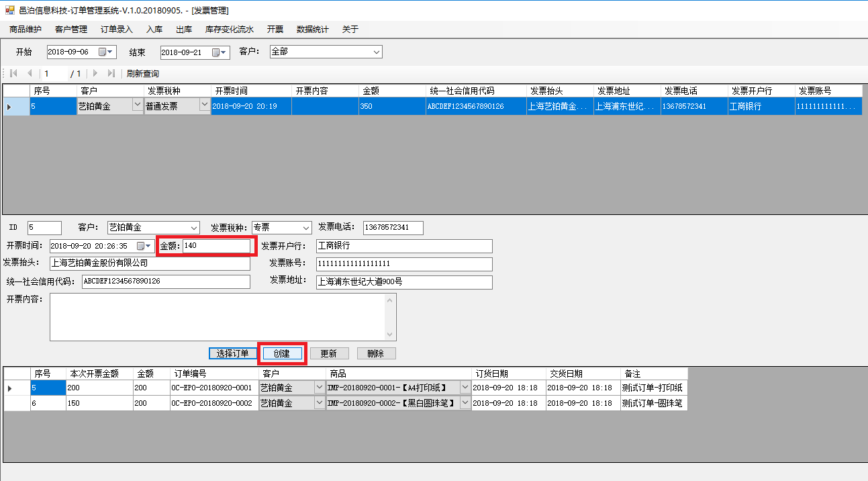This screenshot has width=868, height=481.
Task: Open calendar for 结束 date picker
Action: [220, 52]
